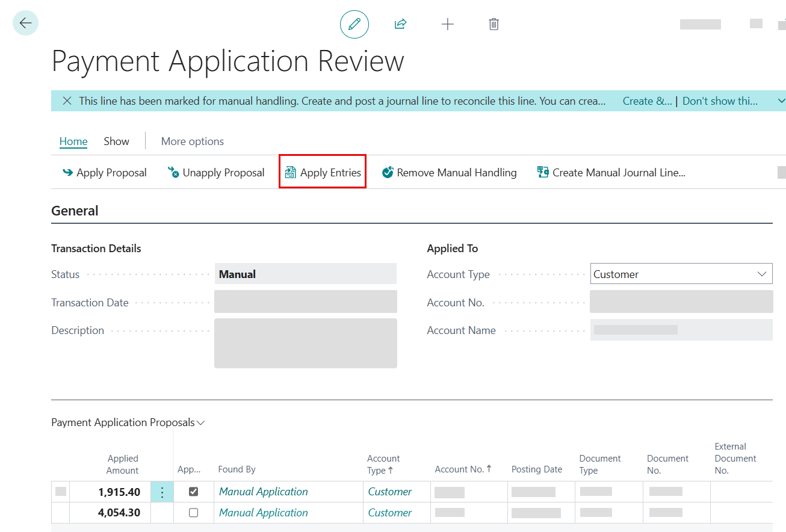Open the Show menu
The height and width of the screenshot is (532, 786).
tap(116, 141)
